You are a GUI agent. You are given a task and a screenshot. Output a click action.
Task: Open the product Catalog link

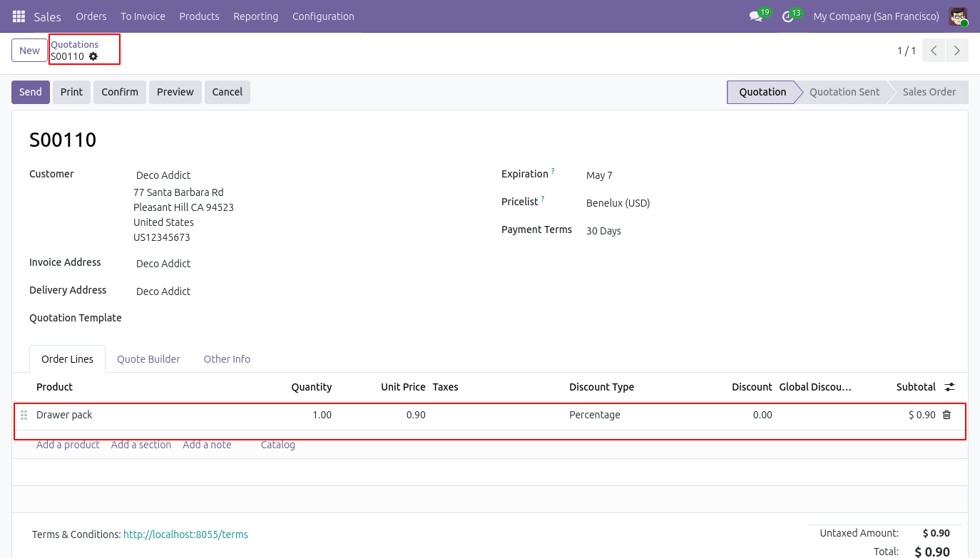277,445
